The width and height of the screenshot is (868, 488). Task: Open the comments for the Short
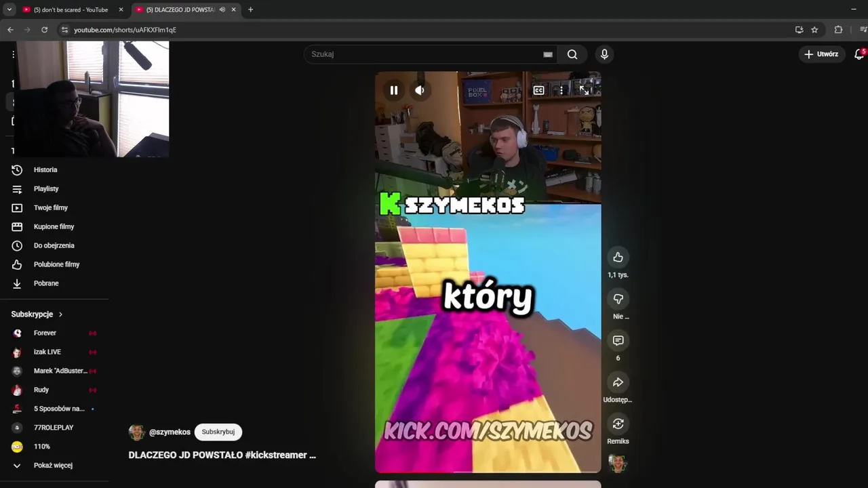(618, 340)
